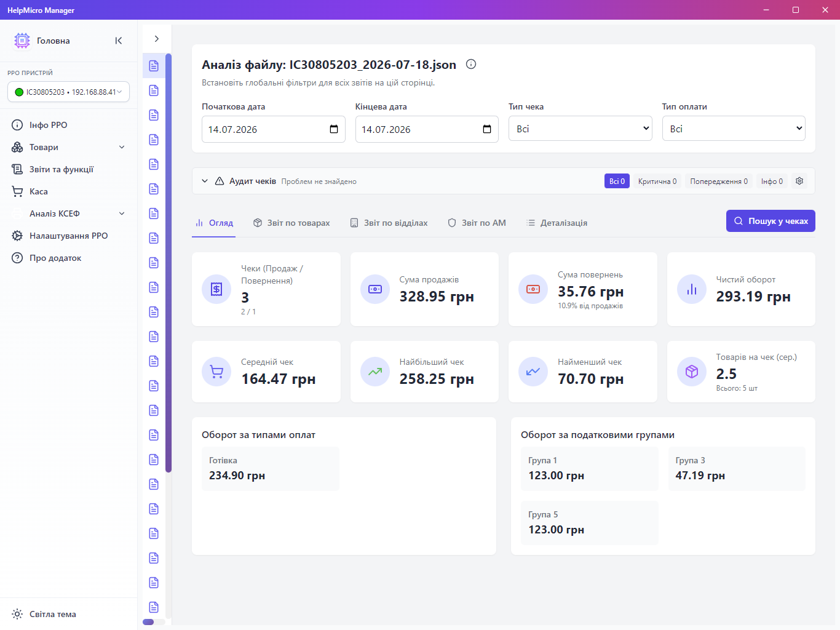Image resolution: width=840 pixels, height=630 pixels.
Task: Click the sun icon beside Світла тема
Action: (17, 614)
